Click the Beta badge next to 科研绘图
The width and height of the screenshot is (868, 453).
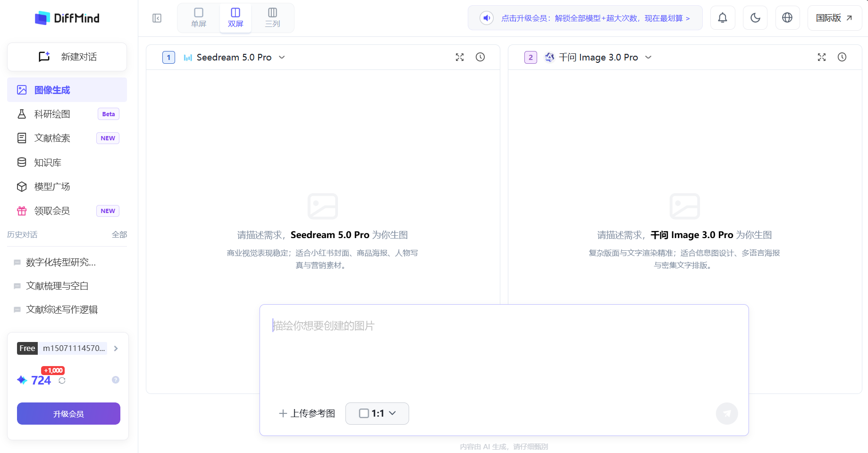[x=109, y=114]
